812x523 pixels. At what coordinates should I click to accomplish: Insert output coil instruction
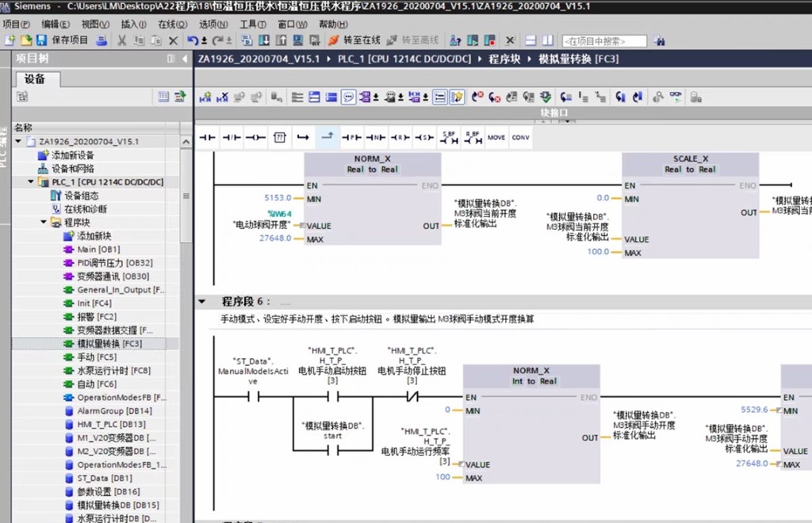pyautogui.click(x=255, y=138)
